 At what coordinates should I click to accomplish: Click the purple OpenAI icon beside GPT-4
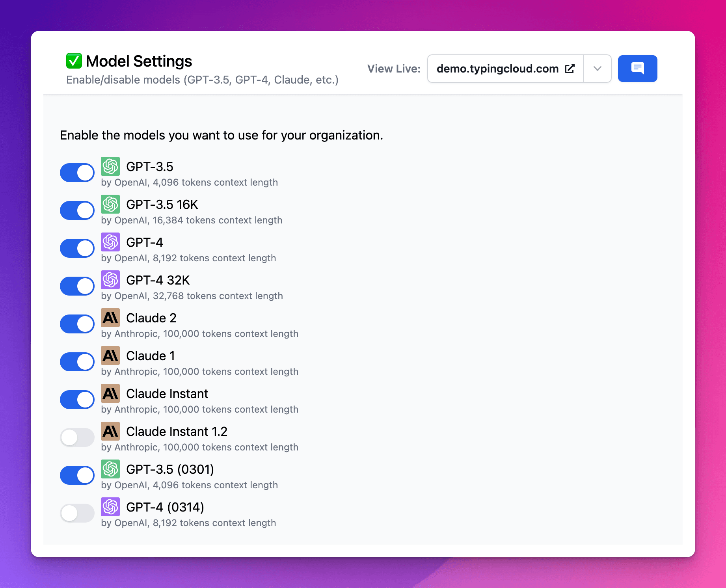(x=110, y=242)
